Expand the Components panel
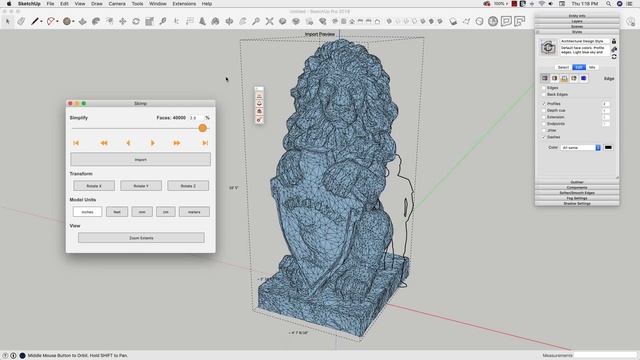 point(577,187)
